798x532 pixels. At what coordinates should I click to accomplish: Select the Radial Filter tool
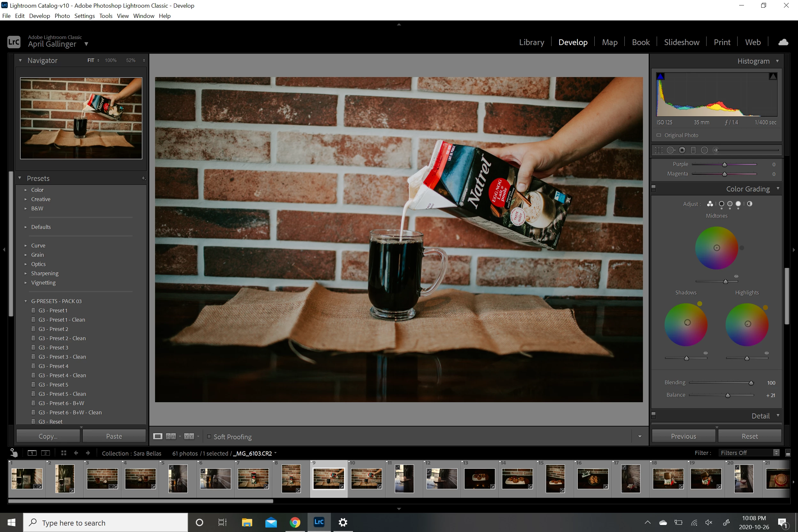(704, 150)
